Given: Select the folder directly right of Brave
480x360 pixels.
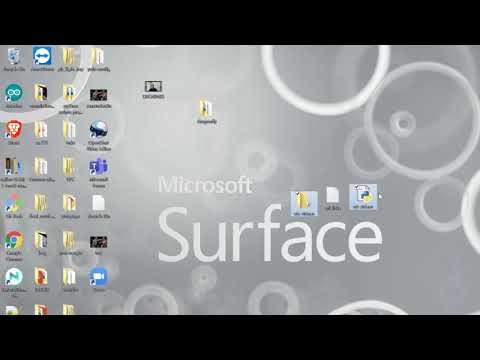Looking at the screenshot, I should click(42, 132).
